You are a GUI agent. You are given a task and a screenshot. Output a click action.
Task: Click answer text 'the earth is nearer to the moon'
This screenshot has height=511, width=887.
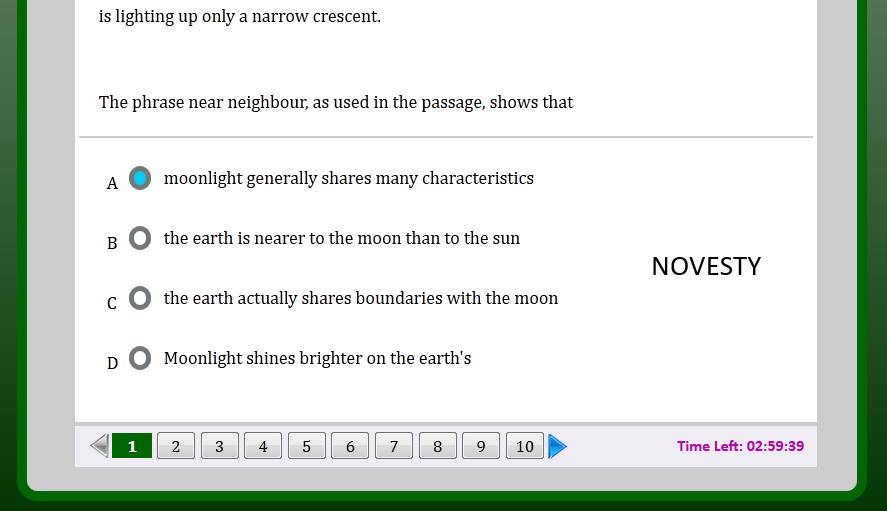click(341, 239)
